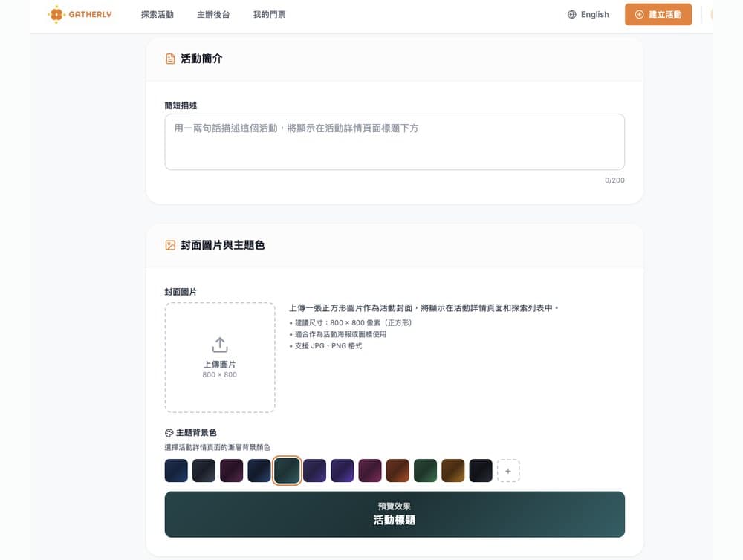
Task: Switch language to English
Action: click(588, 14)
